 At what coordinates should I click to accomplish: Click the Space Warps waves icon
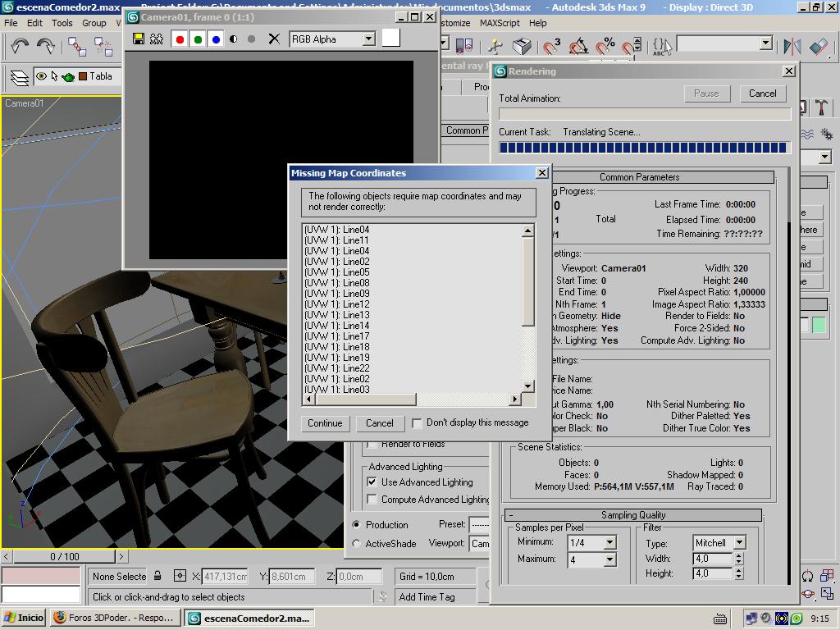click(807, 134)
